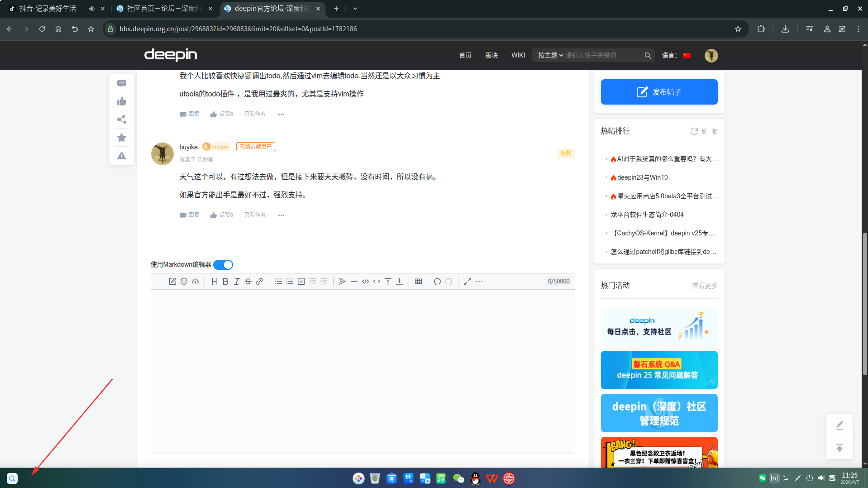Open the language flag selector
This screenshot has width=868, height=488.
click(x=687, y=56)
